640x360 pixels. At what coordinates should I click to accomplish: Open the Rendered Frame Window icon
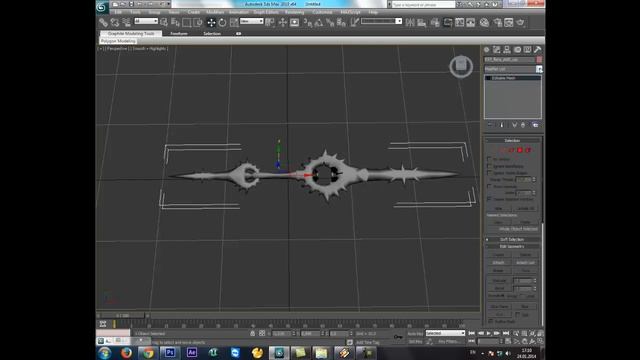(x=509, y=22)
